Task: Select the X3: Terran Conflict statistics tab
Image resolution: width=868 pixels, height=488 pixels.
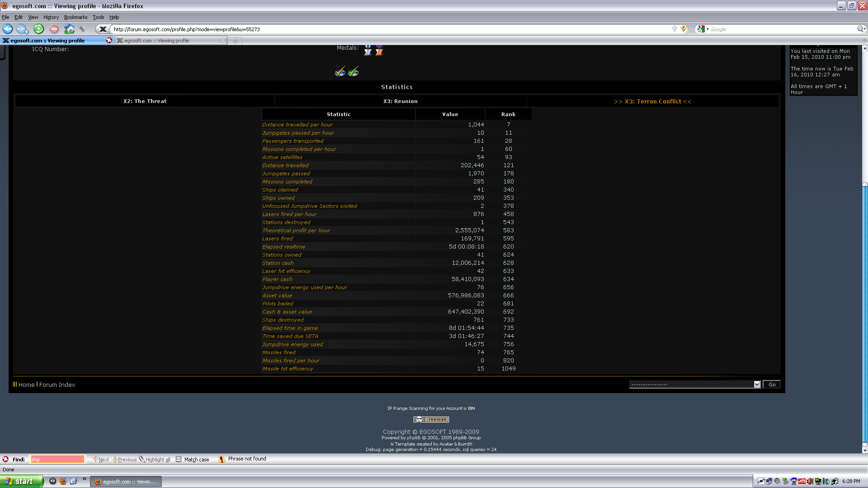Action: tap(652, 101)
